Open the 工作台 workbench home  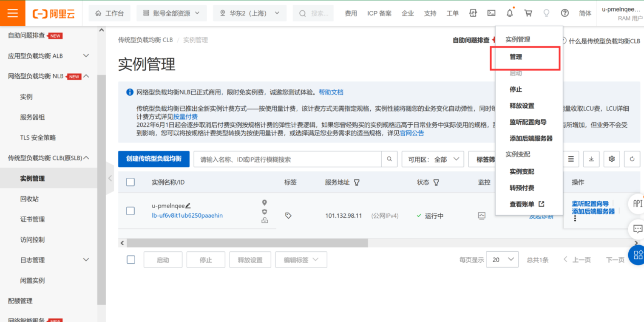click(110, 13)
